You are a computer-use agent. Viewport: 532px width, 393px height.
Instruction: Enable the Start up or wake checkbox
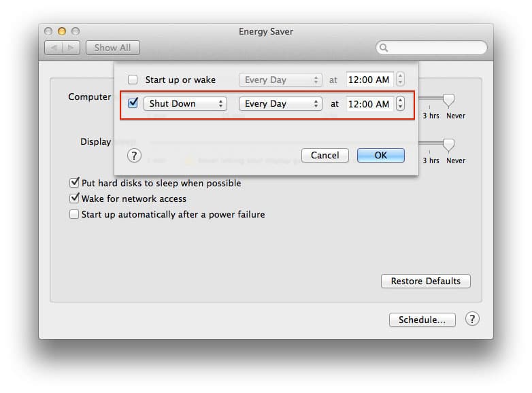tap(133, 80)
